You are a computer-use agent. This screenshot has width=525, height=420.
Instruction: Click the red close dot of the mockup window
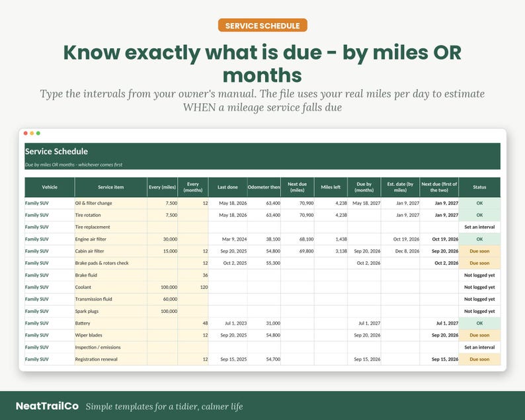(x=25, y=134)
